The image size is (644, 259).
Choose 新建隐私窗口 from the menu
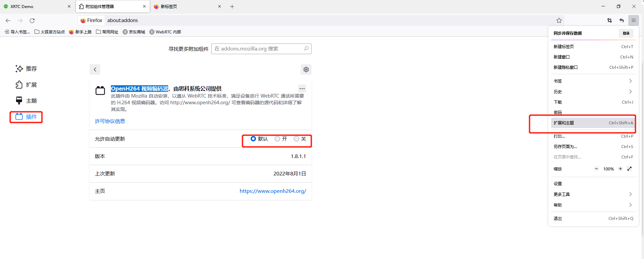tap(593, 67)
